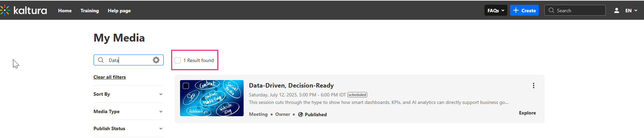Expand the Media Type filter
This screenshot has height=138, width=644.
pyautogui.click(x=128, y=111)
